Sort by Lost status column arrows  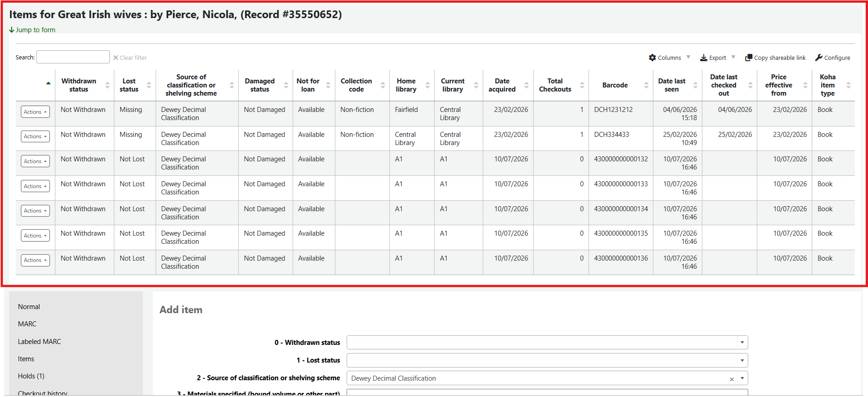point(149,85)
